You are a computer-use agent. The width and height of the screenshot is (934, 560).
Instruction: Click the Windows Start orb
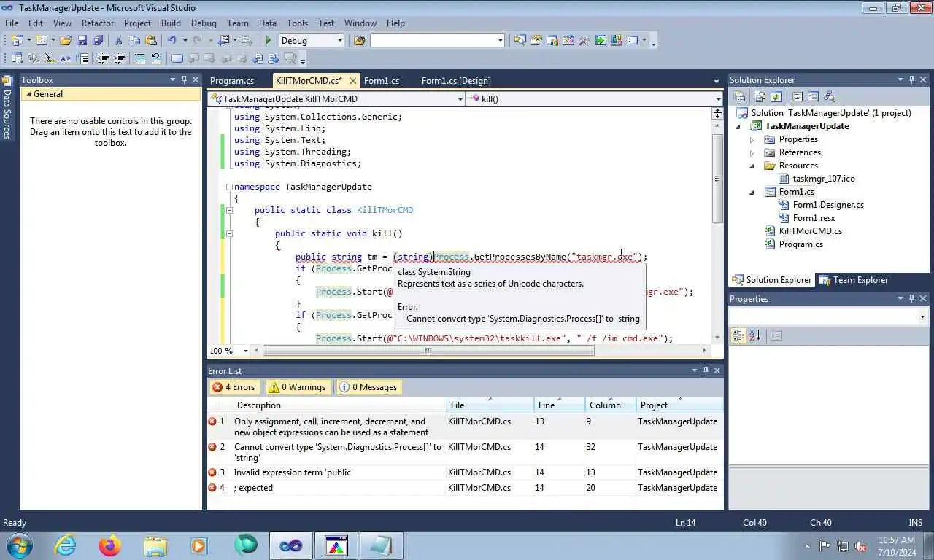click(x=20, y=545)
